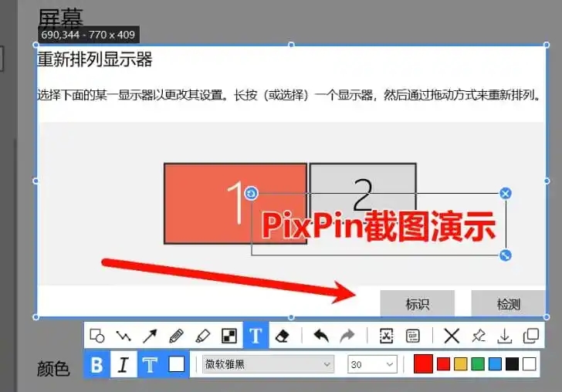Select the arrow annotation tool
This screenshot has height=392, width=562.
tap(150, 336)
